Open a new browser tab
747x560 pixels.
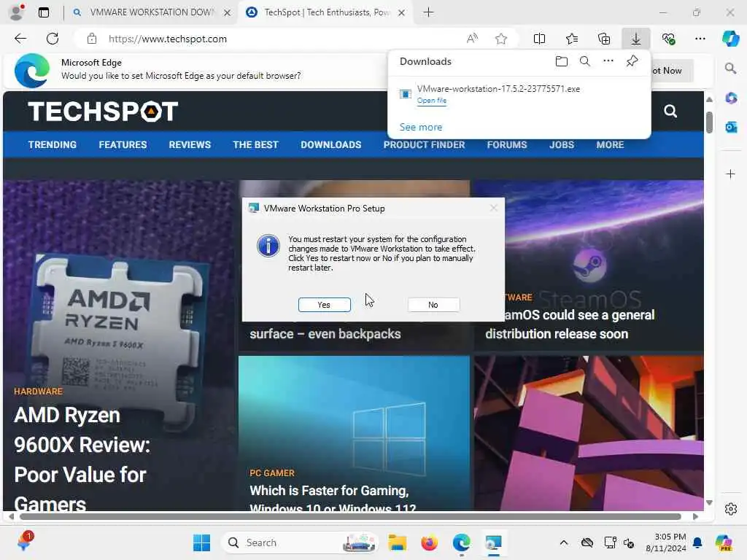click(428, 12)
